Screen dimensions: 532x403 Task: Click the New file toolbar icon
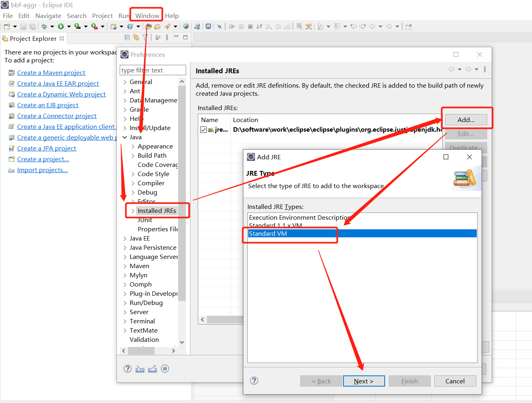point(7,26)
